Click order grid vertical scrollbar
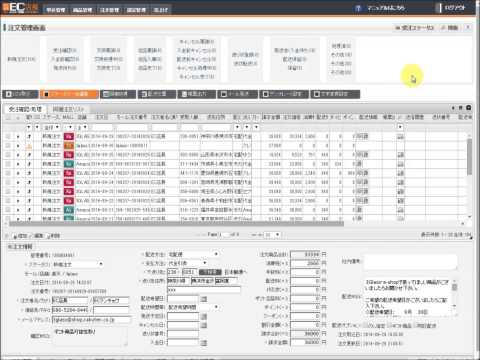Screen dimensions: 480x360 click(469, 157)
